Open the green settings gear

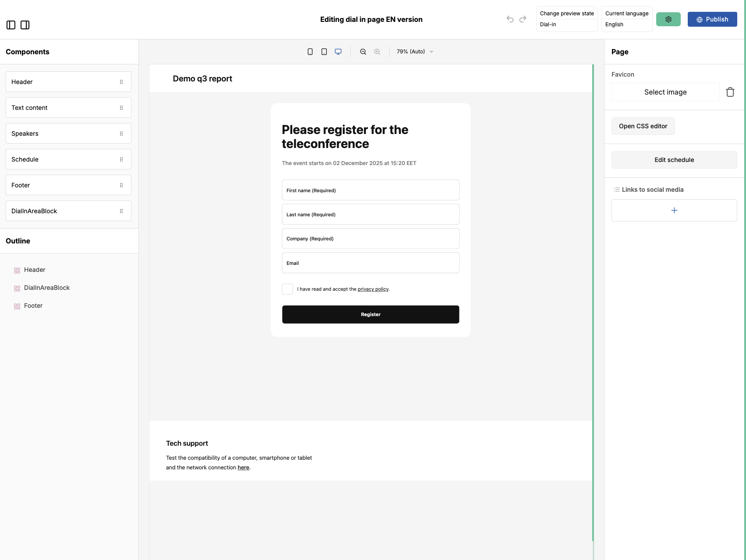click(x=668, y=19)
